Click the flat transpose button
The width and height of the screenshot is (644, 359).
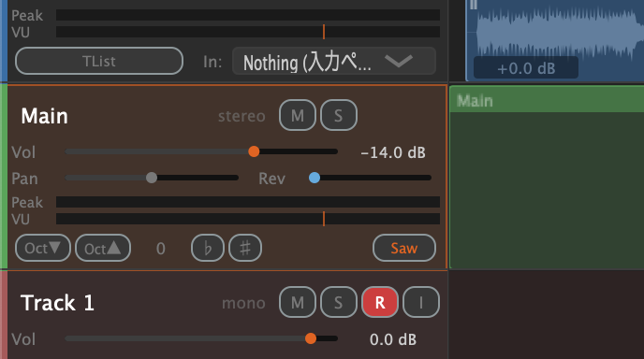click(208, 248)
